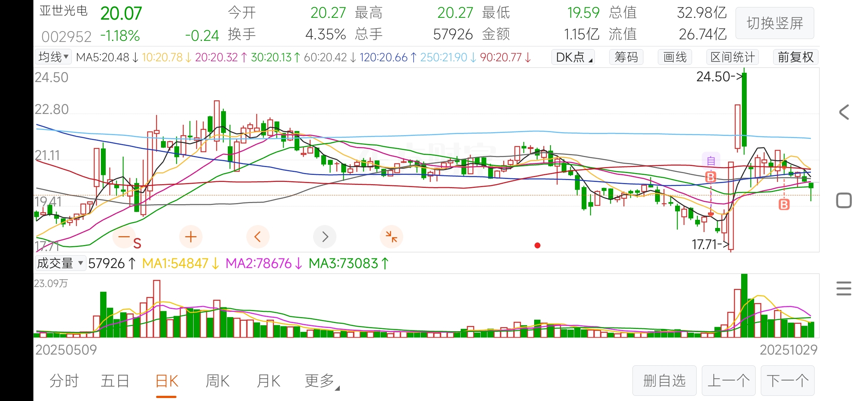Image resolution: width=868 pixels, height=401 pixels.
Task: Open the 均线 indicator dropdown
Action: (54, 57)
